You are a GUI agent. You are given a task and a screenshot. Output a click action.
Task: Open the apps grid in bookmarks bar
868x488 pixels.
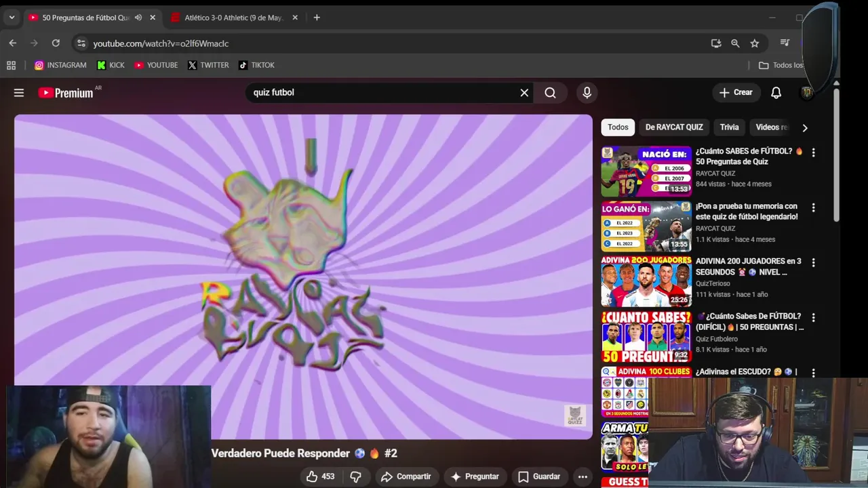pyautogui.click(x=11, y=65)
